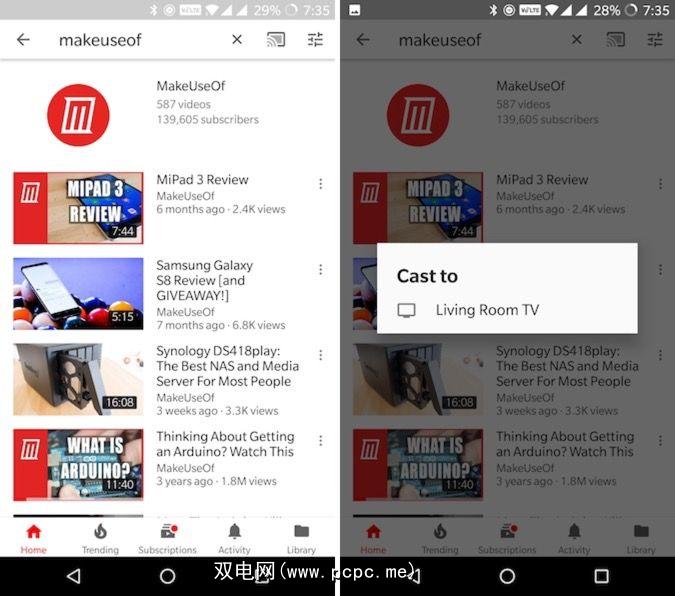Open the MiPad 3 Review title in the left screen
Screen dimensions: 675x596
pos(202,180)
